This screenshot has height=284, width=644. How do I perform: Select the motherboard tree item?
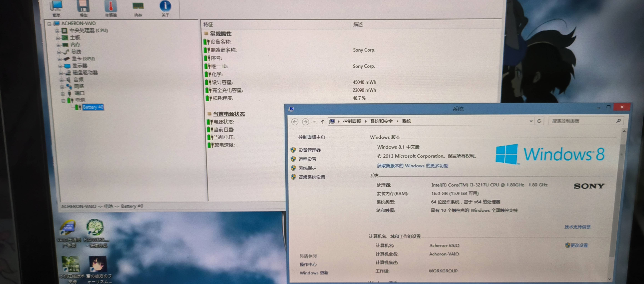pyautogui.click(x=75, y=38)
